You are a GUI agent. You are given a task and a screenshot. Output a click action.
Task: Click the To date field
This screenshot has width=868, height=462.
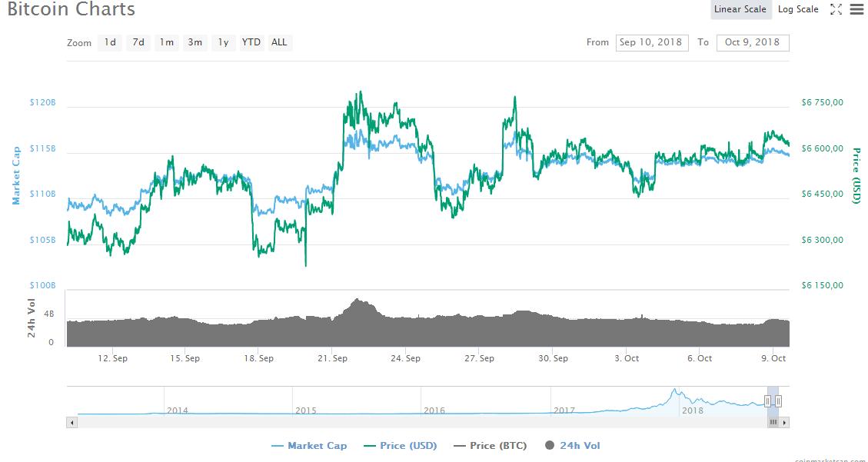tap(752, 42)
